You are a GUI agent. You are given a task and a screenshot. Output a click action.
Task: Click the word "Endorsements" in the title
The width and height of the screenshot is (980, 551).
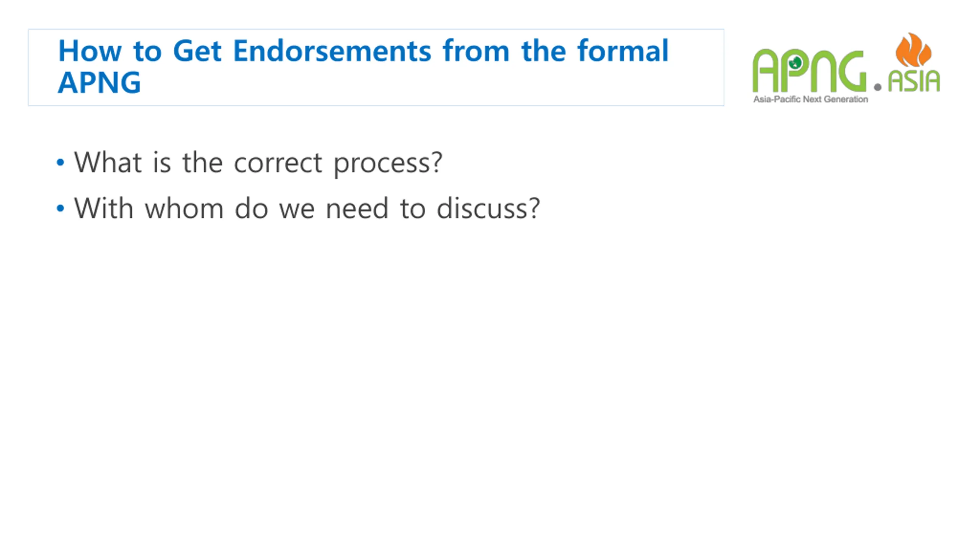(x=332, y=51)
